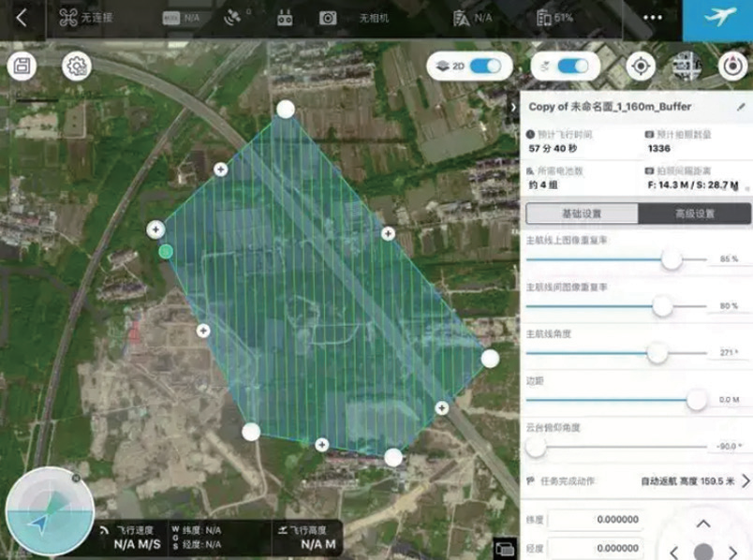Switch the map layer thumbnail
Screen dimensions: 753x560
pos(687,66)
